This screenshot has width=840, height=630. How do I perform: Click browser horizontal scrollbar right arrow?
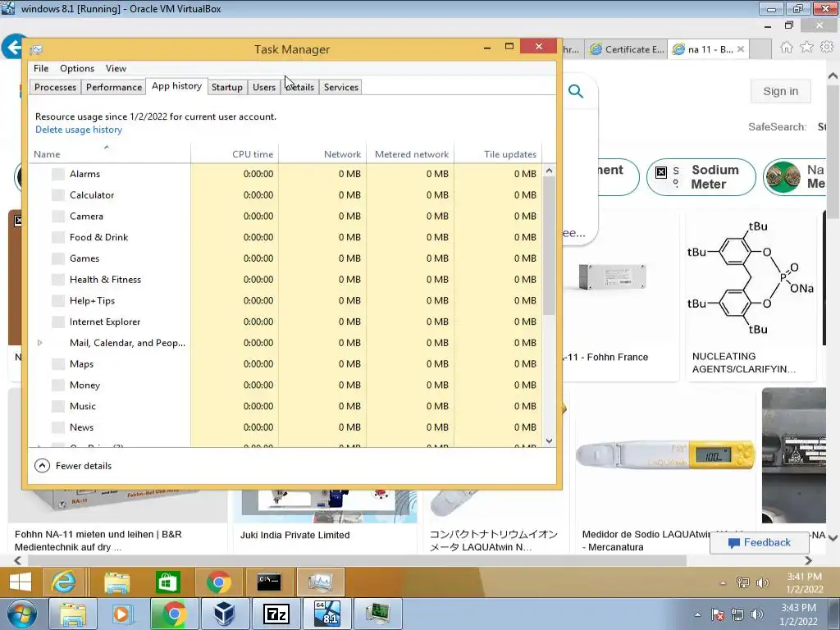tap(808, 560)
